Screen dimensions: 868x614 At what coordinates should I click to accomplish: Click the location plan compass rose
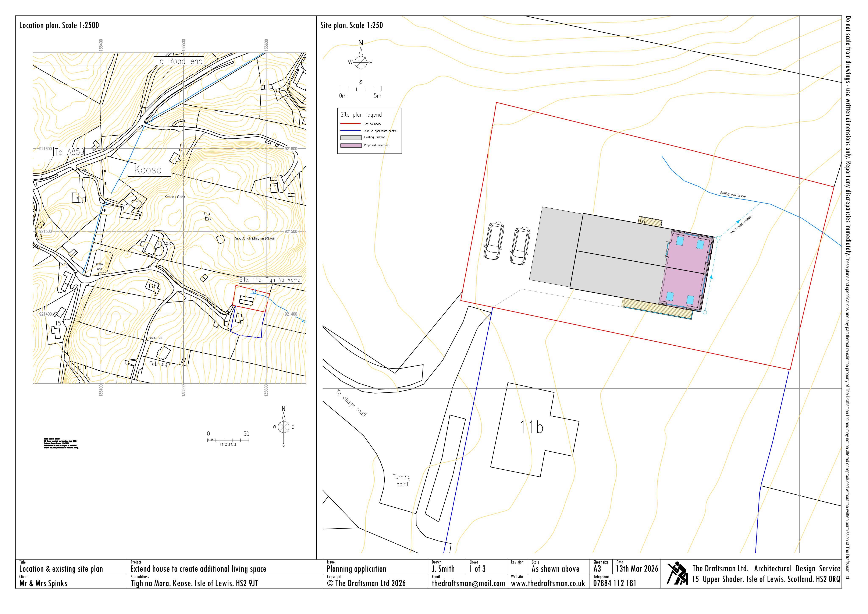point(284,427)
